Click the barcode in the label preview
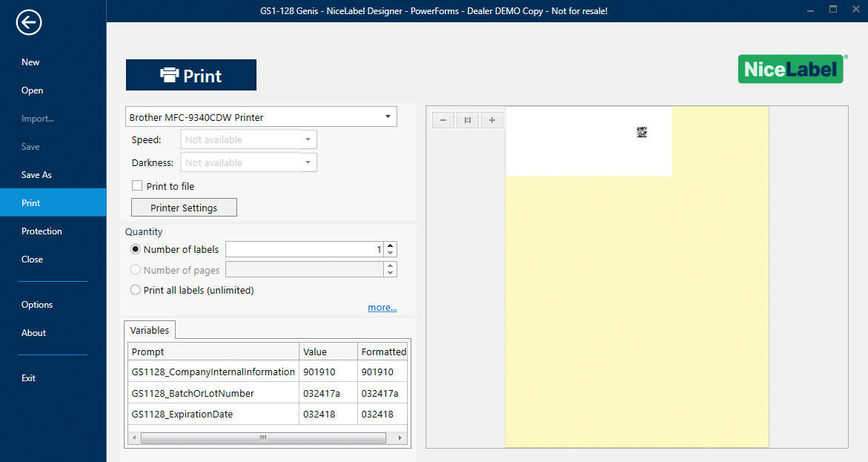Viewport: 868px width, 462px height. coord(642,132)
